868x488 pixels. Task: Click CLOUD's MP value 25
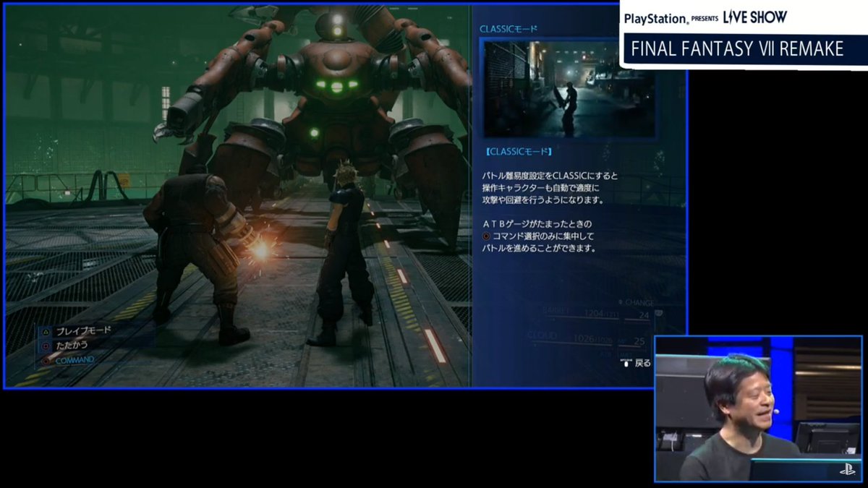pos(639,341)
